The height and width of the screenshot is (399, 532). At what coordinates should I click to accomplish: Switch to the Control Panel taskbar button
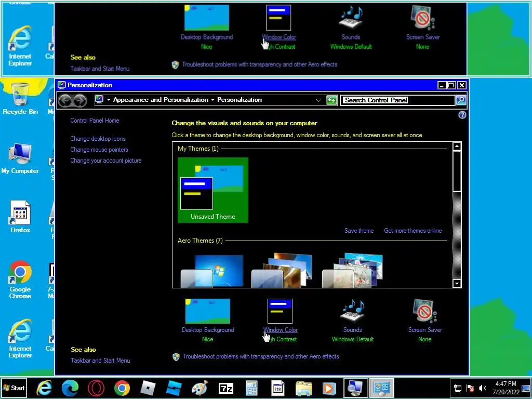click(382, 388)
